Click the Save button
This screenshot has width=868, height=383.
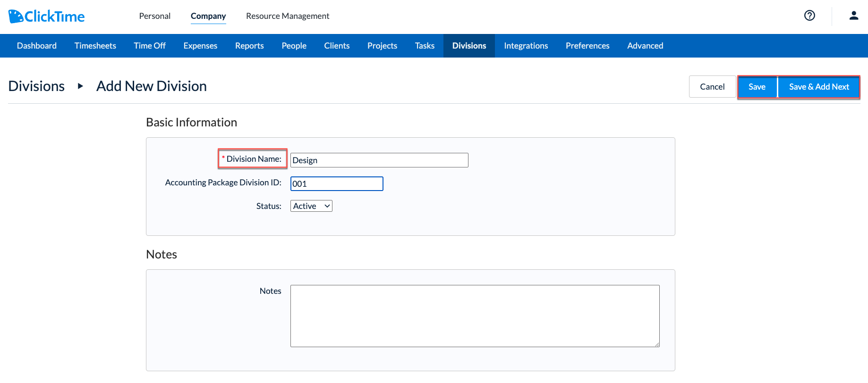click(x=757, y=87)
